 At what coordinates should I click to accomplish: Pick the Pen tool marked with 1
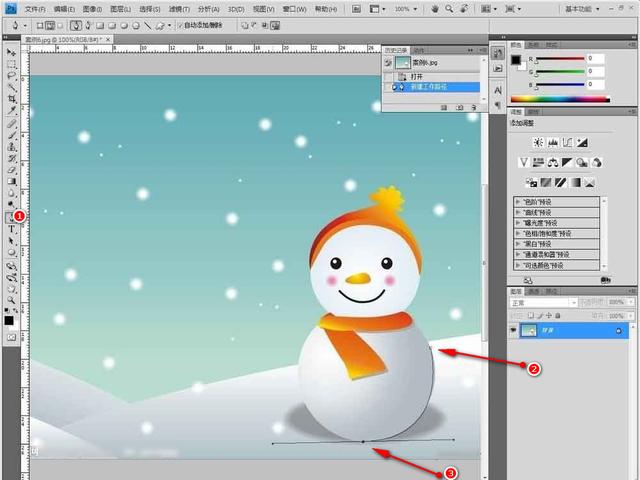tap(11, 217)
